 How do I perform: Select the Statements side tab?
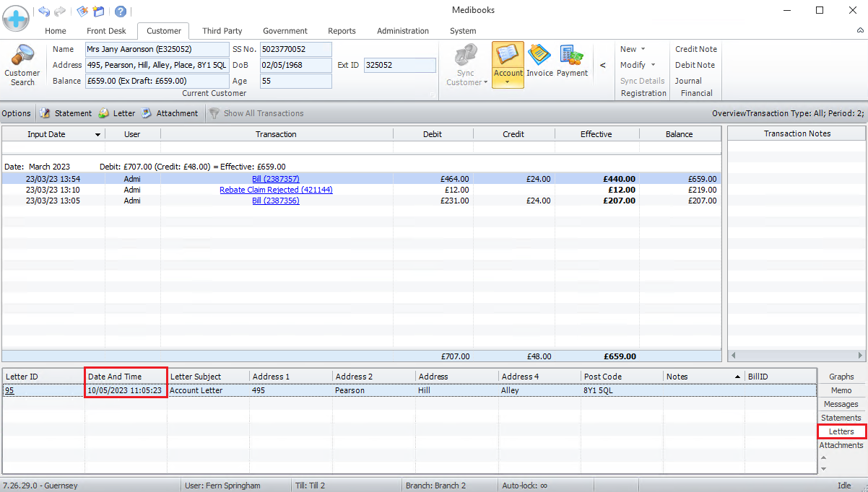[x=841, y=418]
